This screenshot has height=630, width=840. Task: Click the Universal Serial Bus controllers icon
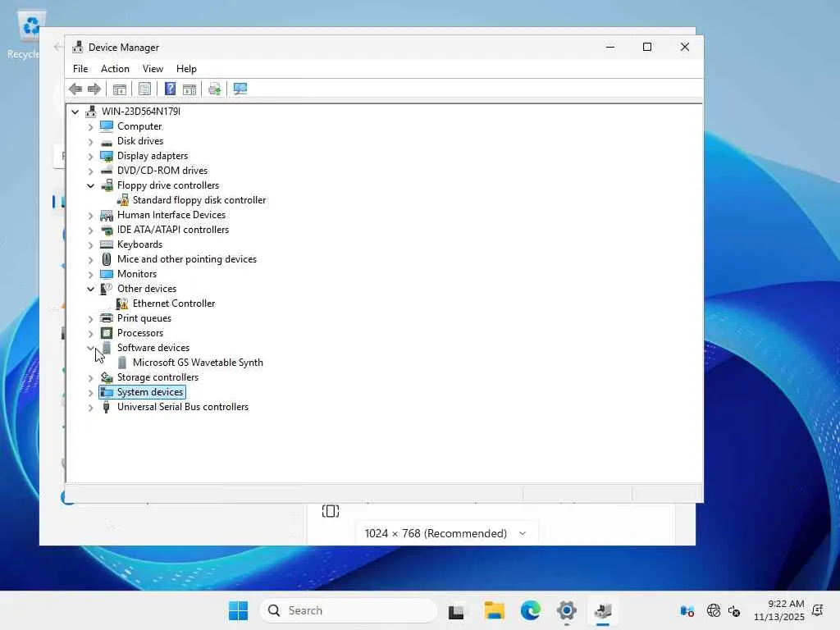pos(106,407)
